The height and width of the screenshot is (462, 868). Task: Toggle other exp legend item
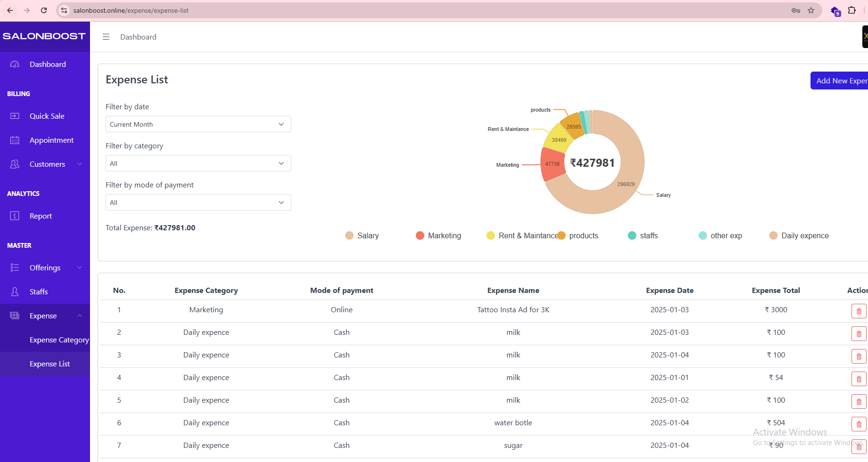720,235
